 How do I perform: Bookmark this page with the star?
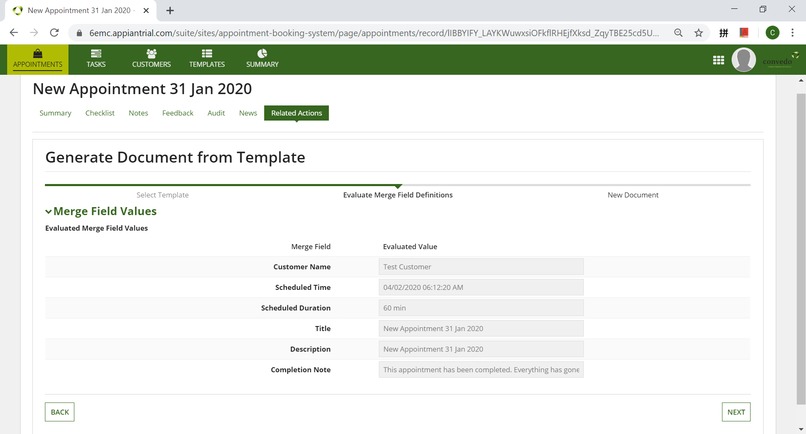point(699,33)
